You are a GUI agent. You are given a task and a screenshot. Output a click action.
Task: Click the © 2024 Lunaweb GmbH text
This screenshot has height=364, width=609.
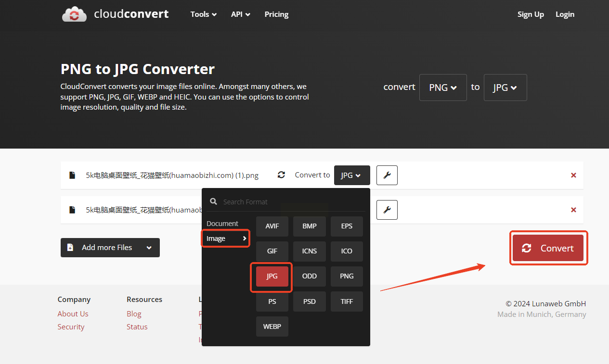546,303
